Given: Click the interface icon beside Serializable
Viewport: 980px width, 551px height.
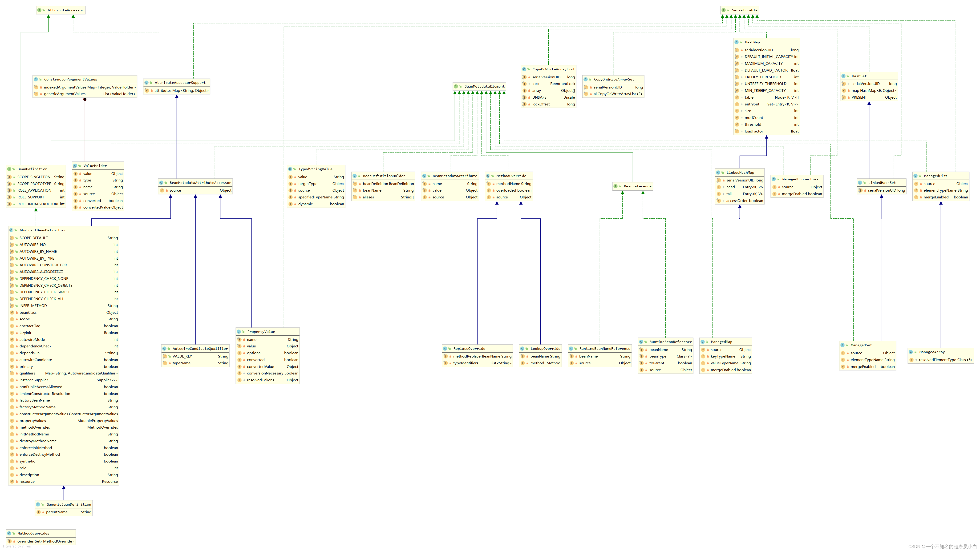Looking at the screenshot, I should 724,10.
